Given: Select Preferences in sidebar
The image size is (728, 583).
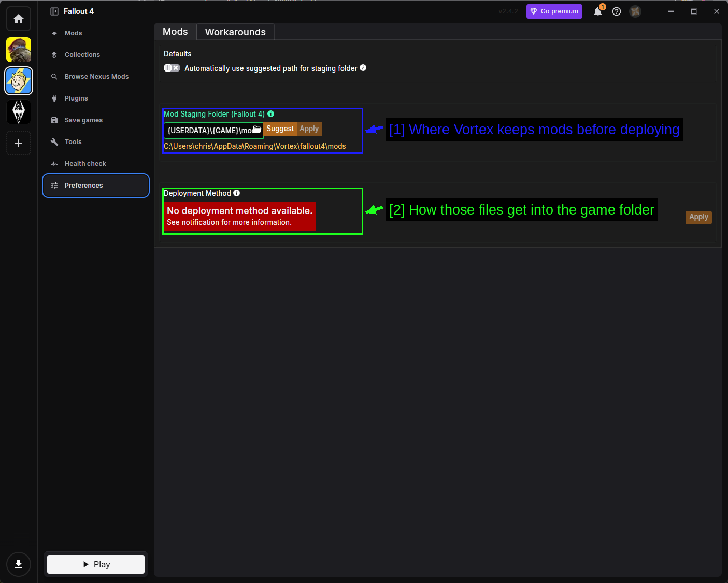Looking at the screenshot, I should (x=96, y=186).
